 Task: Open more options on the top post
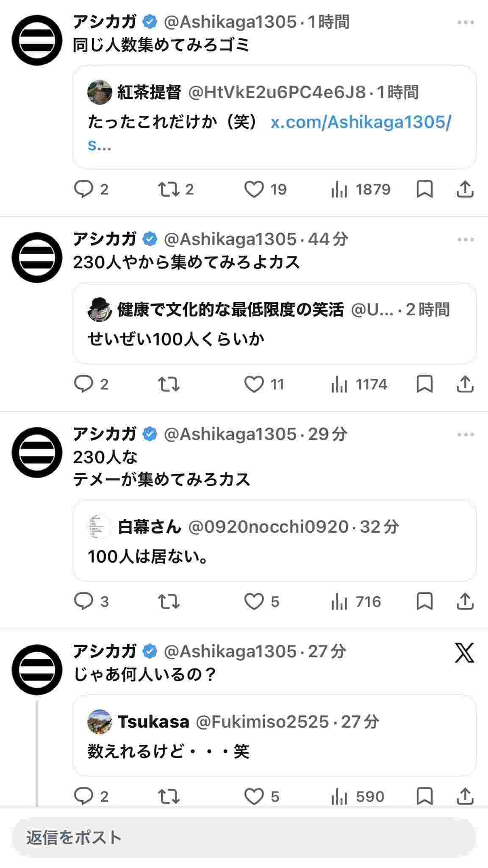[466, 22]
